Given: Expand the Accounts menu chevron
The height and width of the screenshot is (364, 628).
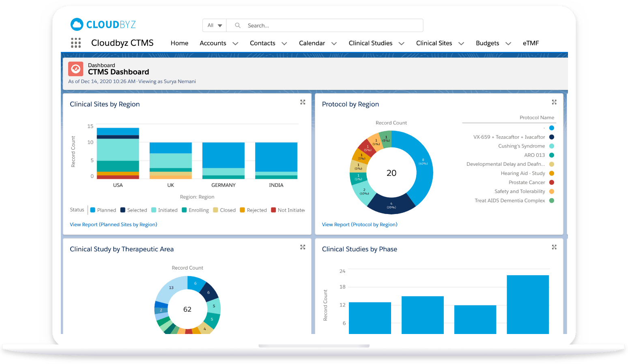Looking at the screenshot, I should click(x=235, y=43).
